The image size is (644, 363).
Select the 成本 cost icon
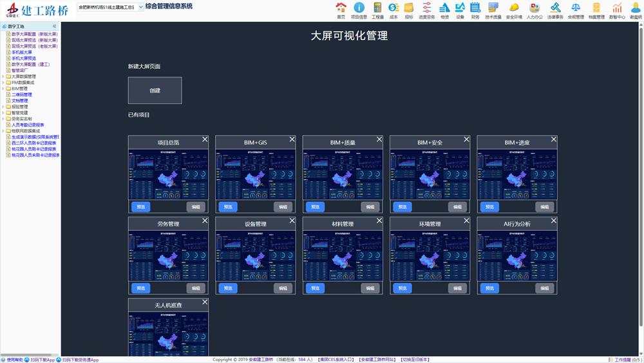[393, 8]
